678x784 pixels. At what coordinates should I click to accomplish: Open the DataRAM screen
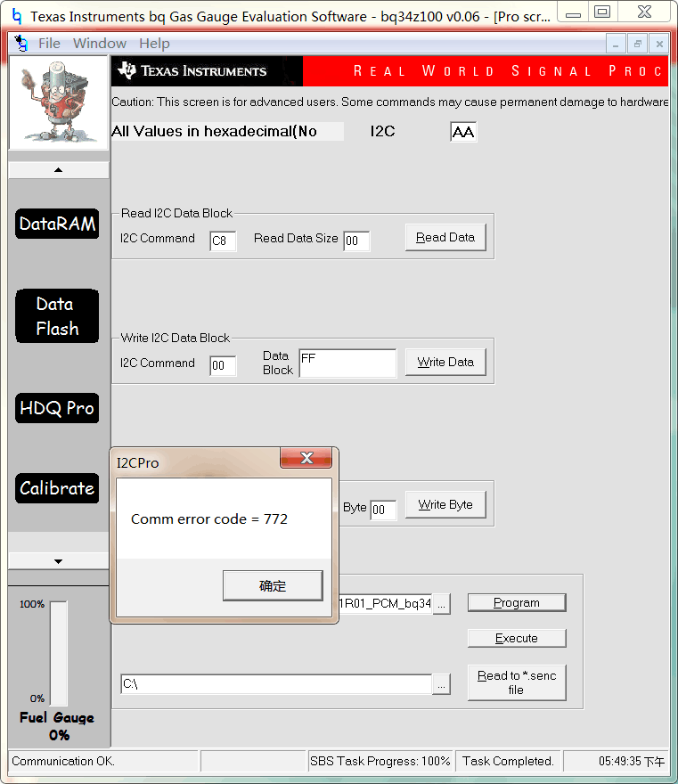(x=57, y=224)
